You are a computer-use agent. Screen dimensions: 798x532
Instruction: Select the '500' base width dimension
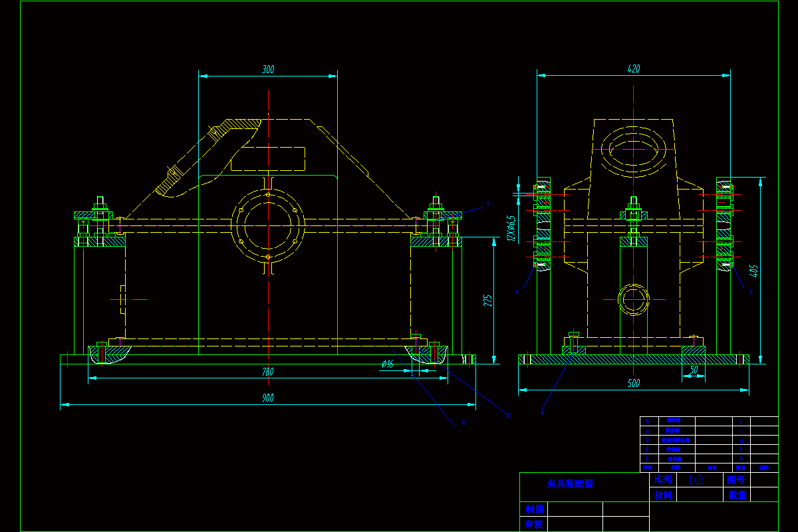pos(634,384)
